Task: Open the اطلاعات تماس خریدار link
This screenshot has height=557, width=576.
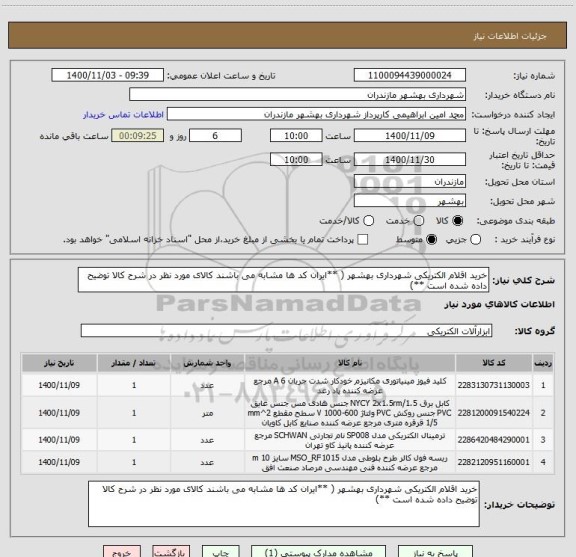Action: (123, 115)
